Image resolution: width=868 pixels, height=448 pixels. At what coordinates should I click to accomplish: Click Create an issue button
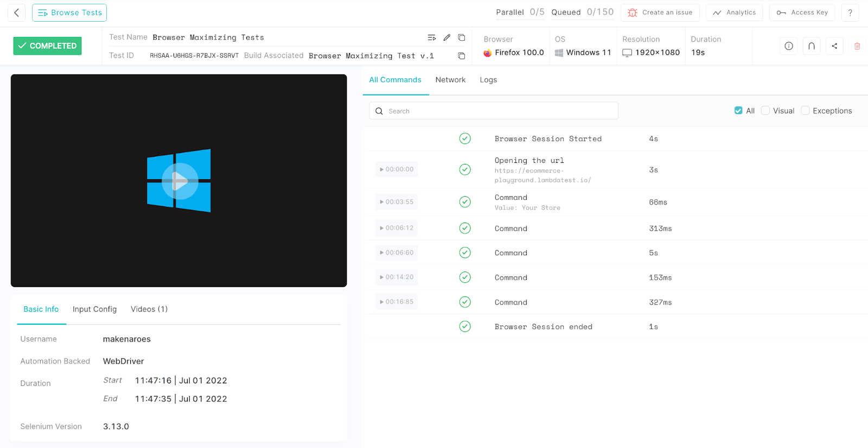click(660, 12)
